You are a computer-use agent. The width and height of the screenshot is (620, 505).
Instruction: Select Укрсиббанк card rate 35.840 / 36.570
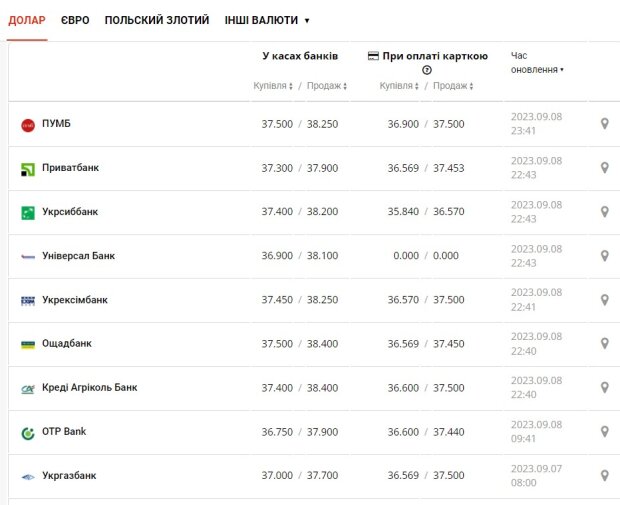click(x=426, y=212)
